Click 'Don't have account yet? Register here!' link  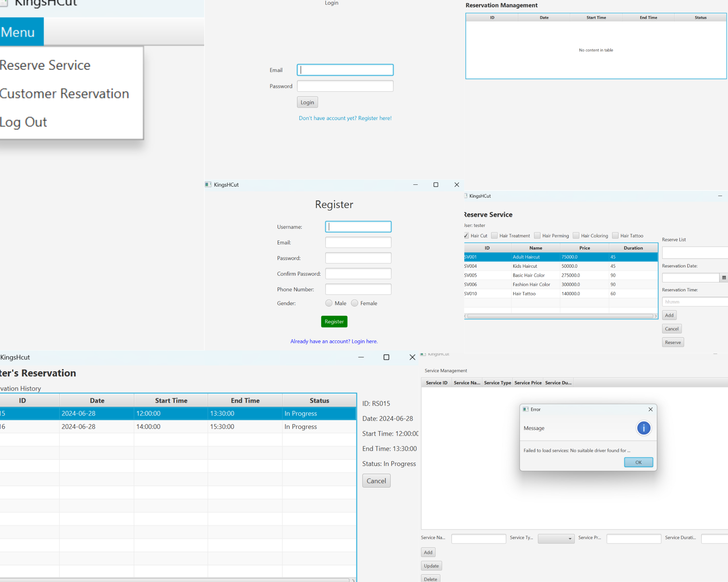345,118
